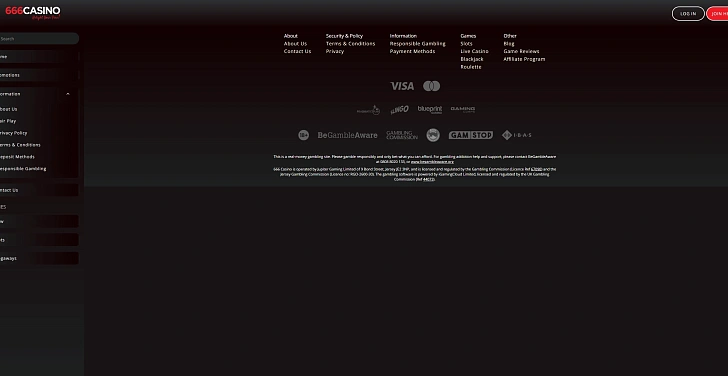The image size is (728, 376).
Task: Open sidebar Terms & Conditions page
Action: click(x=20, y=145)
